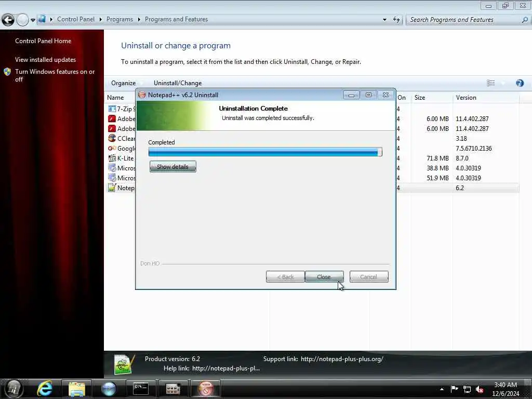Viewport: 532px width, 399px height.
Task: Expand arrow after Programs breadcrumb
Action: [139, 19]
